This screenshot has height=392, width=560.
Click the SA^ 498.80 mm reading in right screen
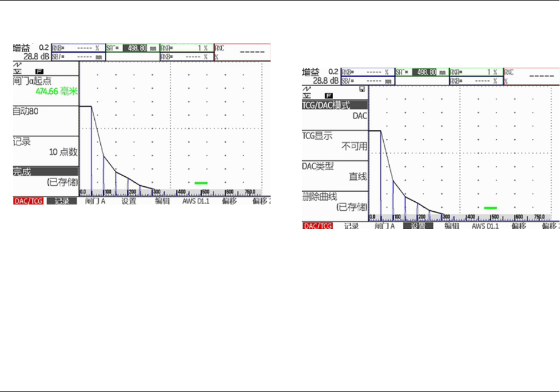pos(421,72)
